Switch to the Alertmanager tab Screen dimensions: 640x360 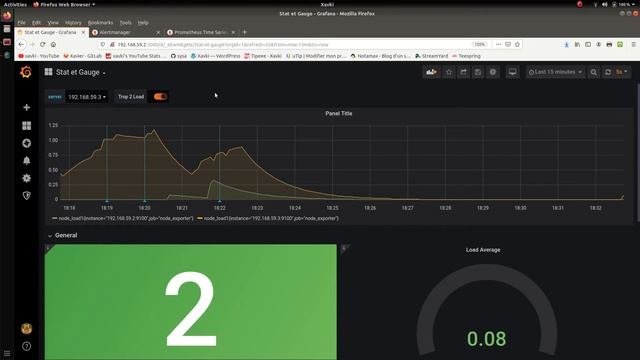click(126, 32)
